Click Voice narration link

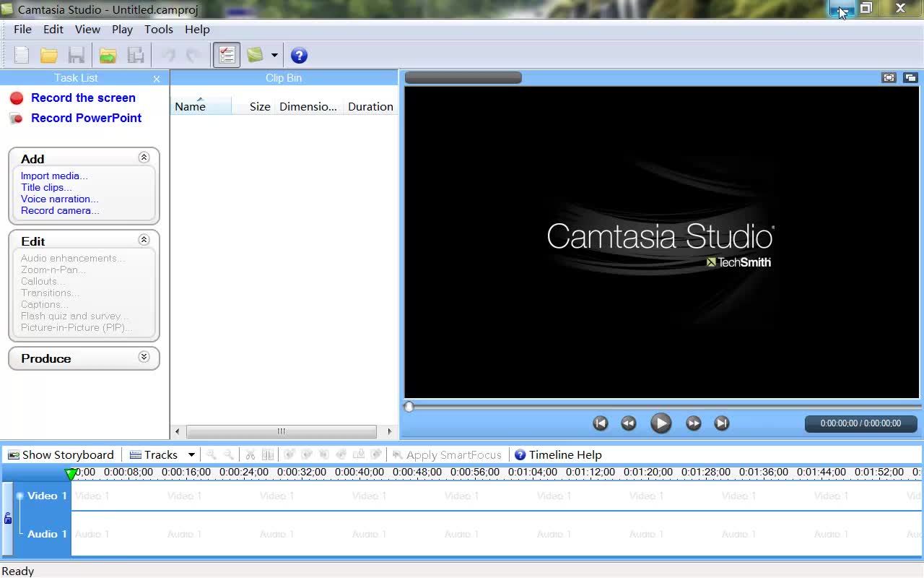coord(59,199)
